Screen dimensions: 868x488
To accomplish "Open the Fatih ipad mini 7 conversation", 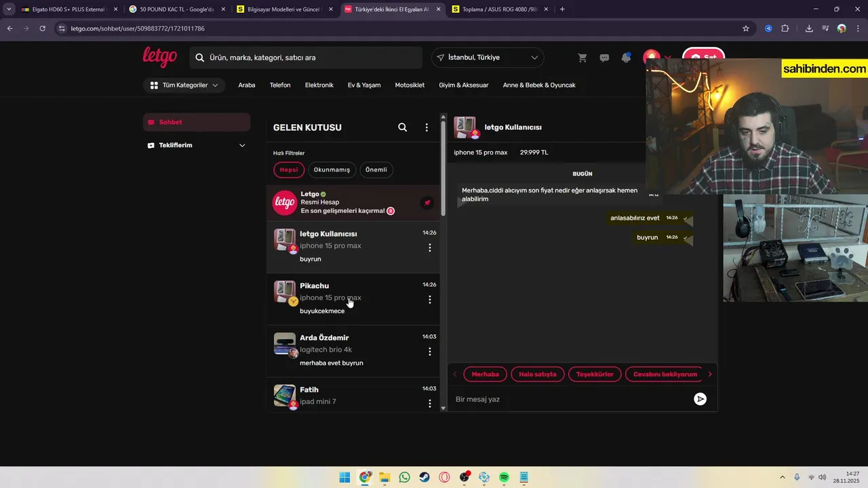I will click(353, 395).
